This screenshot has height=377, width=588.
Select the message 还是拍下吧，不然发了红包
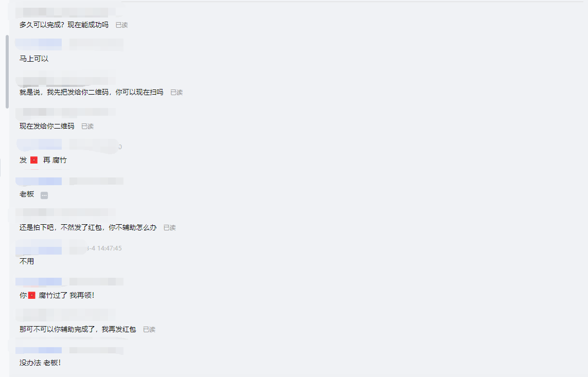pyautogui.click(x=88, y=227)
